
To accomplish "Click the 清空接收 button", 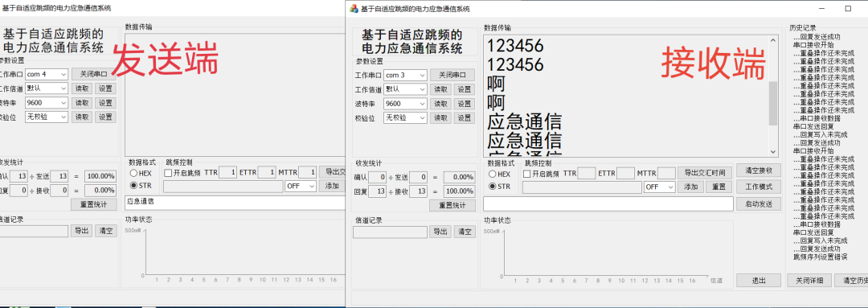I will pyautogui.click(x=759, y=170).
